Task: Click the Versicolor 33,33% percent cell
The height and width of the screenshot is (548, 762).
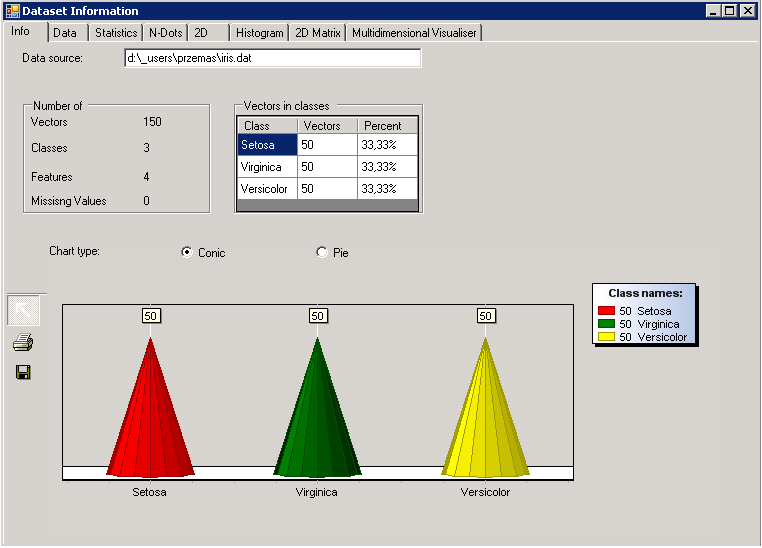Action: click(x=387, y=188)
